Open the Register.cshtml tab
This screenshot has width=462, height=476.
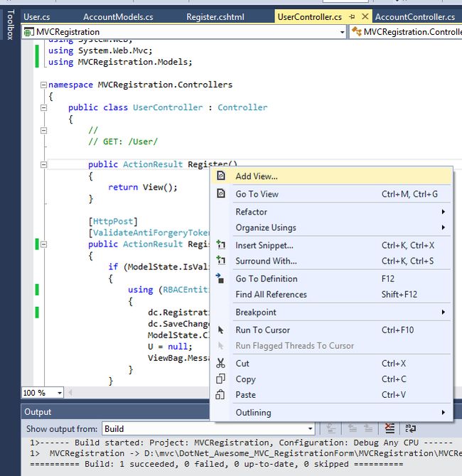point(214,16)
